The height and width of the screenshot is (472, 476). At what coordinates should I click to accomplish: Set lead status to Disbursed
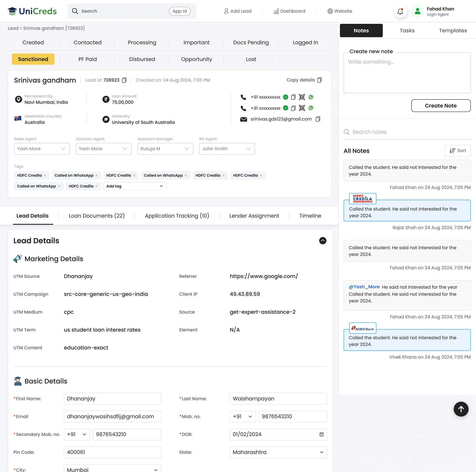[x=142, y=59]
